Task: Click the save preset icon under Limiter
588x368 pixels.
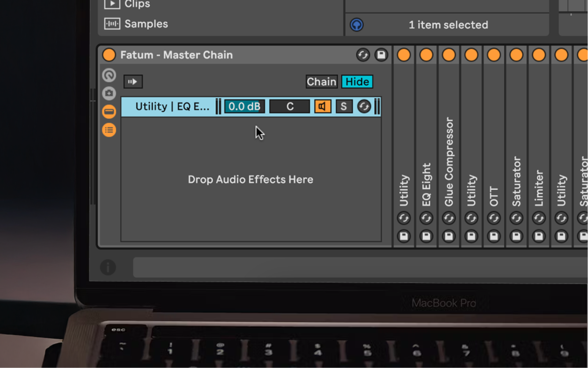Action: [x=538, y=236]
